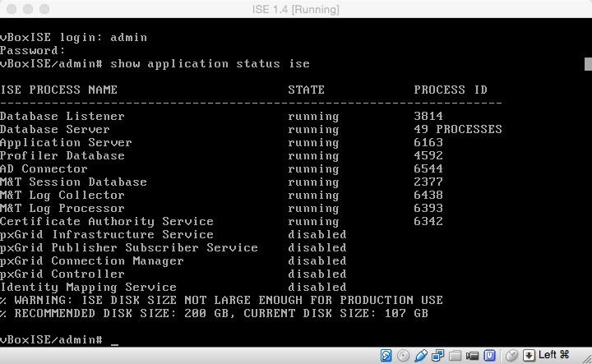Image resolution: width=592 pixels, height=364 pixels.
Task: Click the Left ⌘ host key label
Action: (x=554, y=355)
